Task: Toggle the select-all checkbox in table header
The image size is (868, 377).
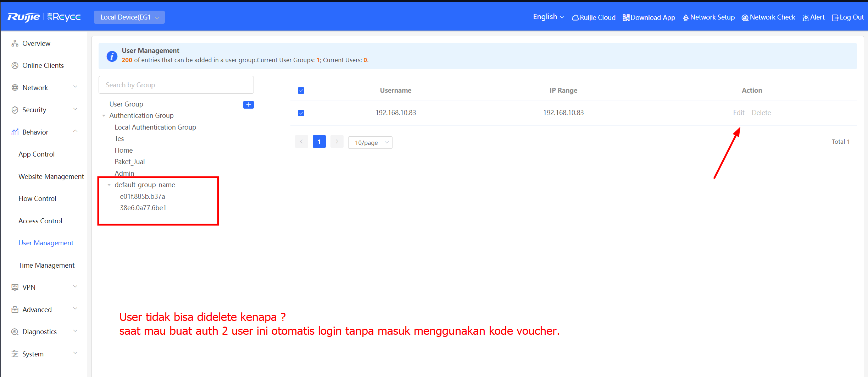Action: tap(301, 91)
